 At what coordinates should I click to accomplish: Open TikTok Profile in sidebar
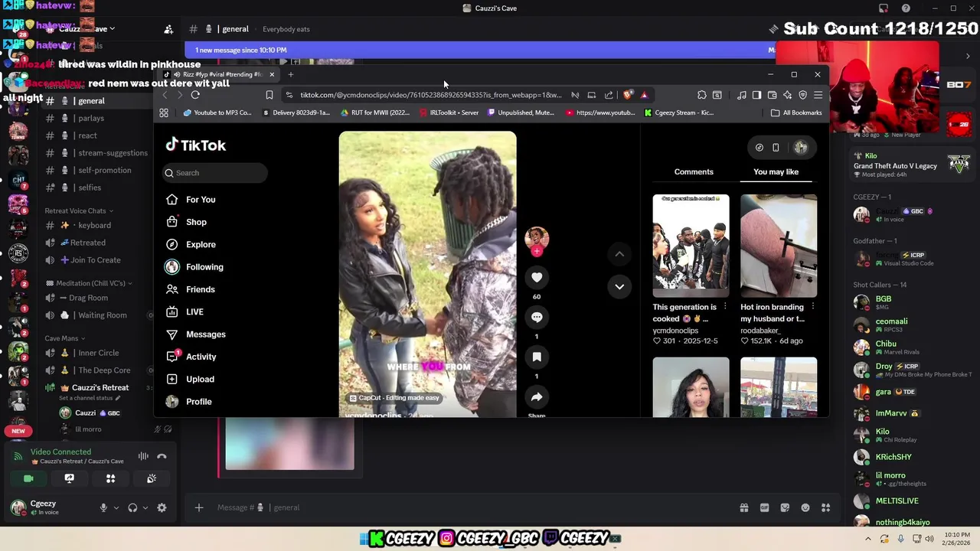(x=189, y=402)
